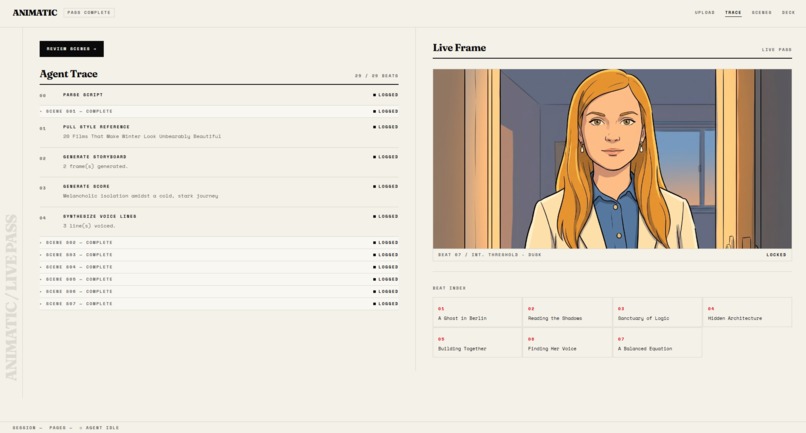
Task: Expand the Scene 007 – Complete row
Action: pos(219,304)
